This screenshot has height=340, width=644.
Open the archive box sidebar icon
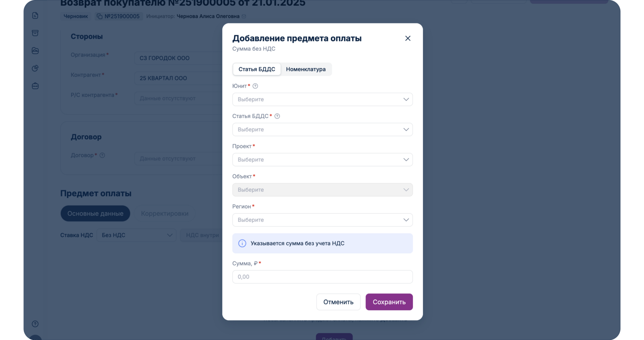click(35, 33)
